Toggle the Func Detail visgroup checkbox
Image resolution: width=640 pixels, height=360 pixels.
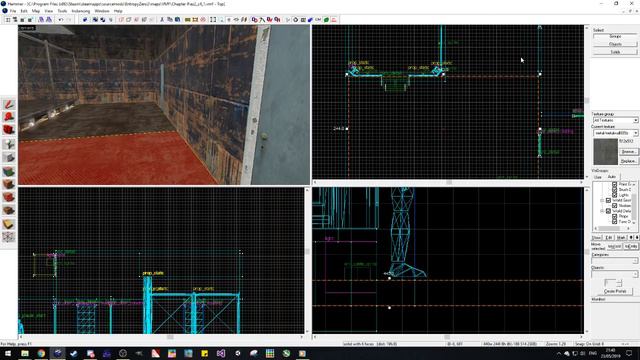pyautogui.click(x=614, y=222)
